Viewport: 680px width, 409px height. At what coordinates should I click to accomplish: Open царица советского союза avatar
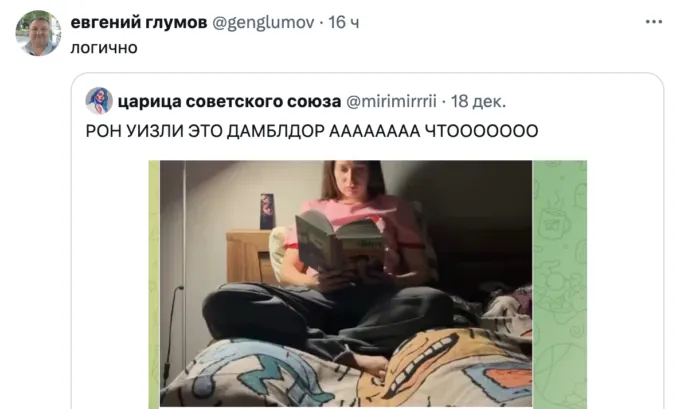(99, 101)
